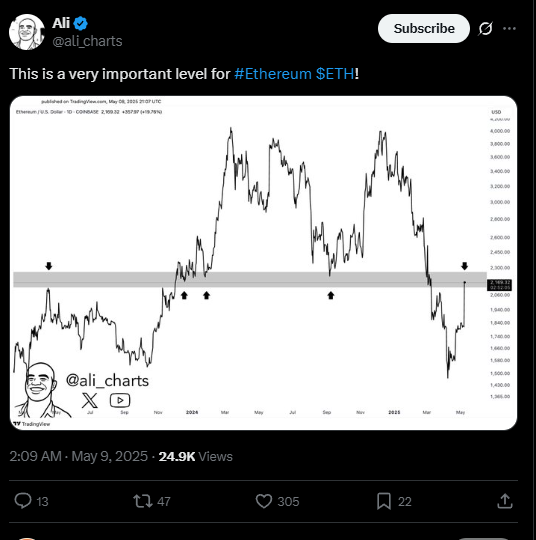This screenshot has width=536, height=540.
Task: Open the Ethereum chart image
Action: pos(264,263)
